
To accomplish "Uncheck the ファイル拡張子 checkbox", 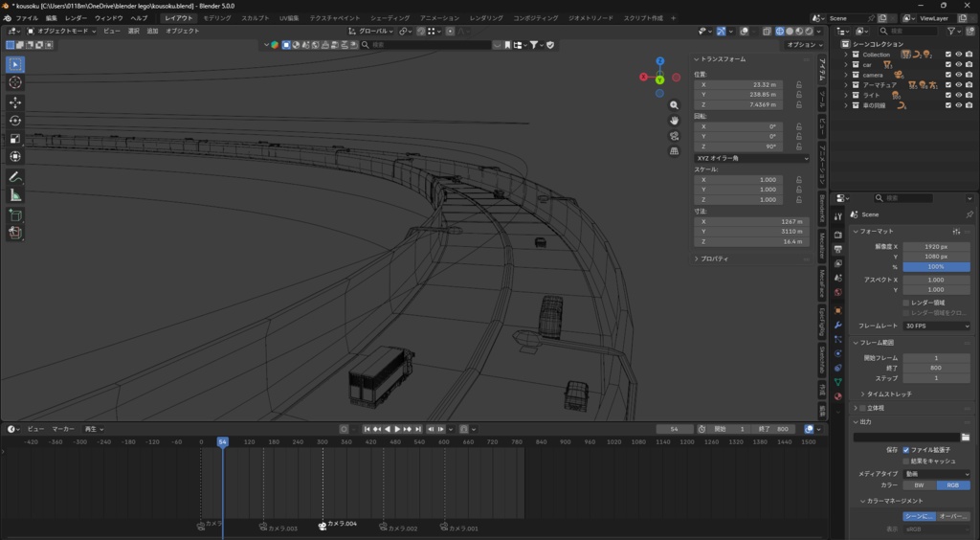I will [905, 450].
